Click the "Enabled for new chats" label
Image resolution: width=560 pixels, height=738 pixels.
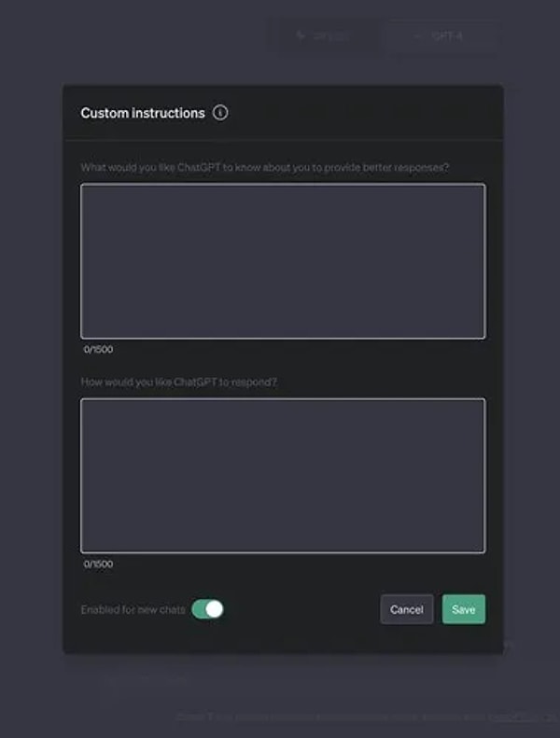click(133, 609)
